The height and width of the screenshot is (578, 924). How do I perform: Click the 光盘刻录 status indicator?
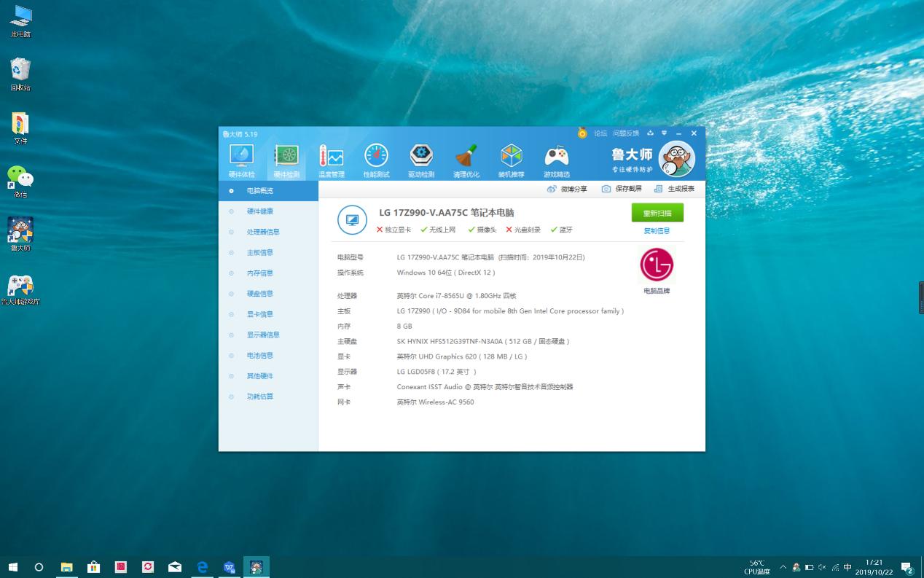coord(523,230)
